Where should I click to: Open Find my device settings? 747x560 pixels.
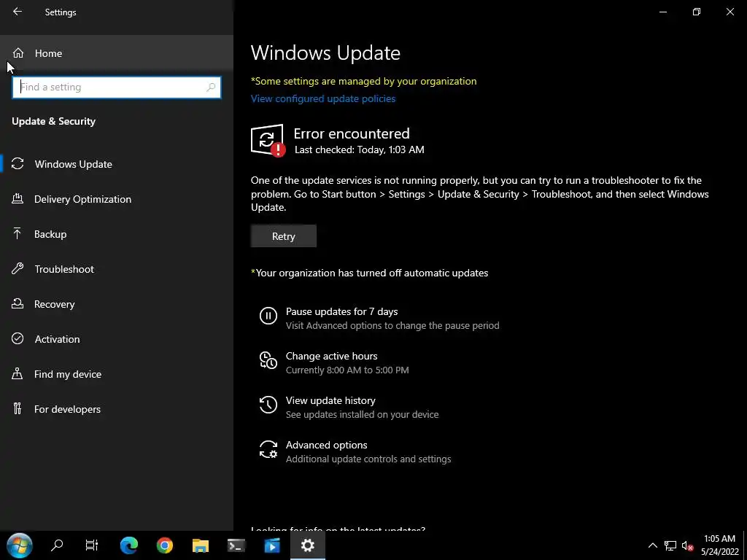click(117, 374)
